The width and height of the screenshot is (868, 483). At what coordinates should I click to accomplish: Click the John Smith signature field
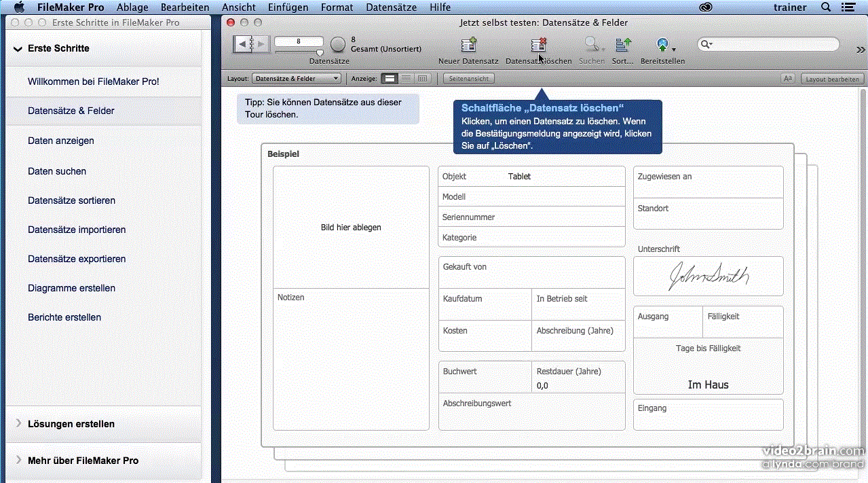pos(708,276)
